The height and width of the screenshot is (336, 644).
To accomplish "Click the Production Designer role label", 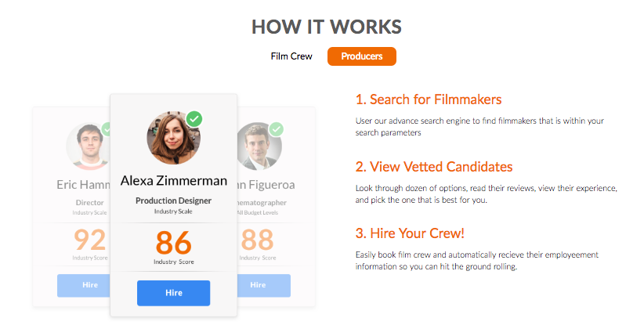I will click(x=173, y=201).
